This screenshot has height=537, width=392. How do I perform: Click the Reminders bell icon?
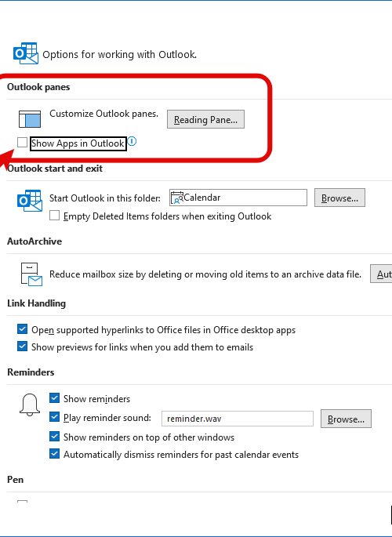pyautogui.click(x=30, y=405)
